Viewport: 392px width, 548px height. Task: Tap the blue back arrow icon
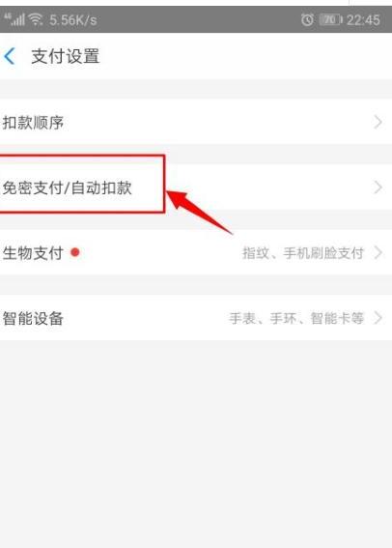click(10, 56)
